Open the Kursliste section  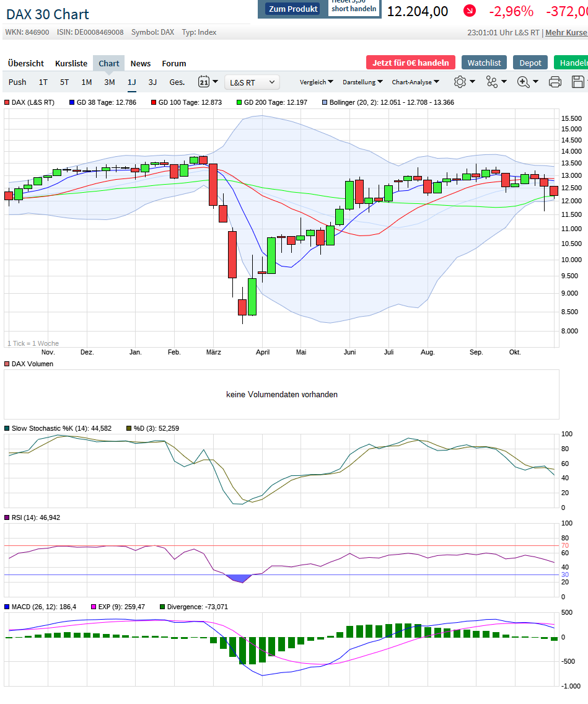point(71,63)
